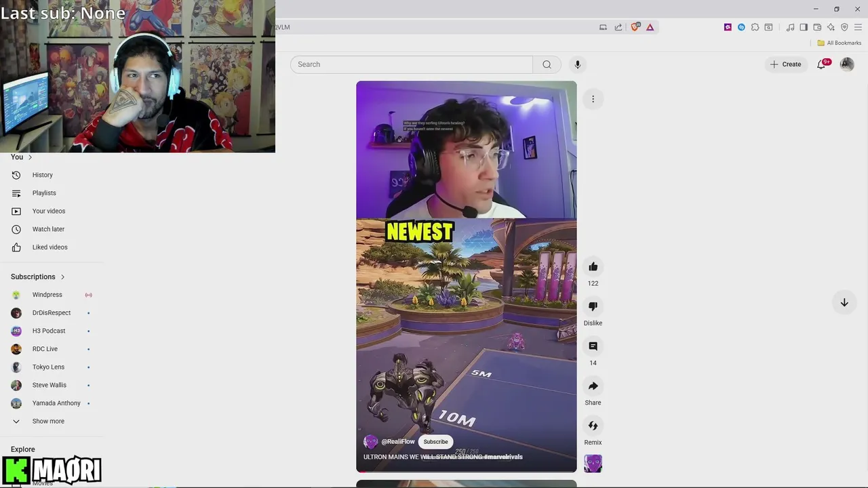Open the Leo AI sparkle icon
Viewport: 868px width, 488px height.
tap(831, 27)
